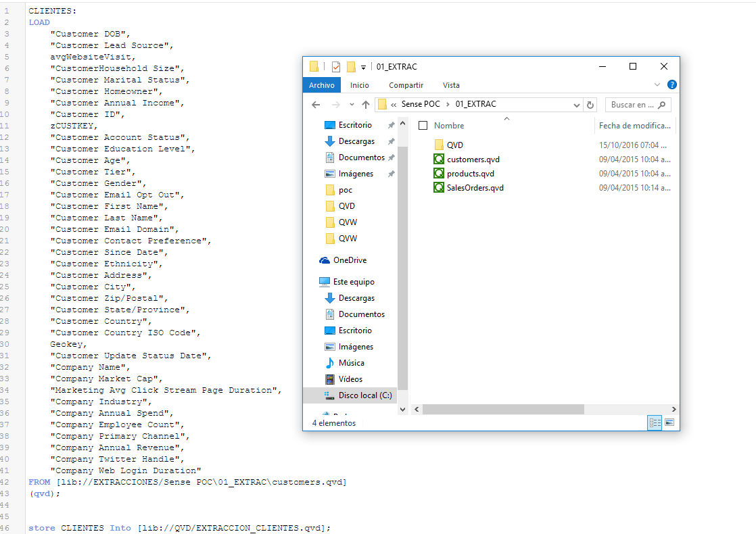Expand the ribbon with the chevron

tap(657, 85)
